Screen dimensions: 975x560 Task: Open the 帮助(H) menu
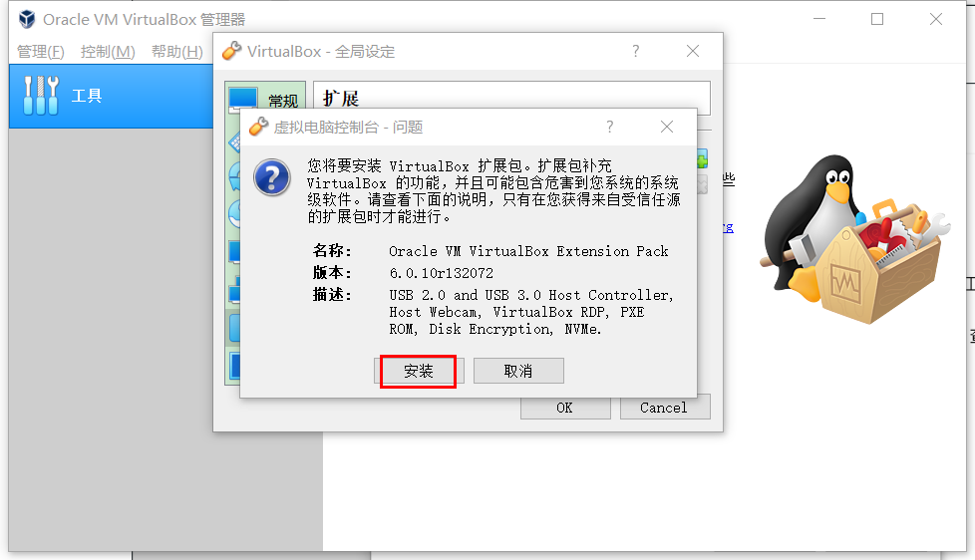pos(177,52)
